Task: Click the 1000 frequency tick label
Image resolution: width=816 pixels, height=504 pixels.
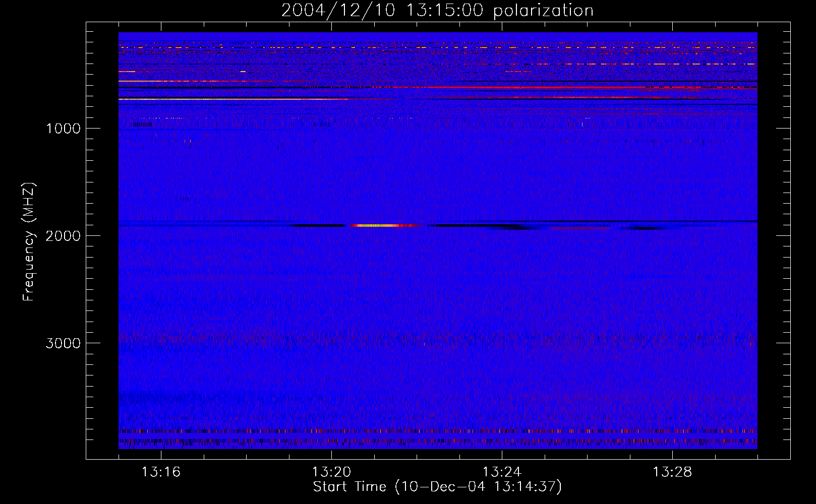Action: pyautogui.click(x=63, y=129)
